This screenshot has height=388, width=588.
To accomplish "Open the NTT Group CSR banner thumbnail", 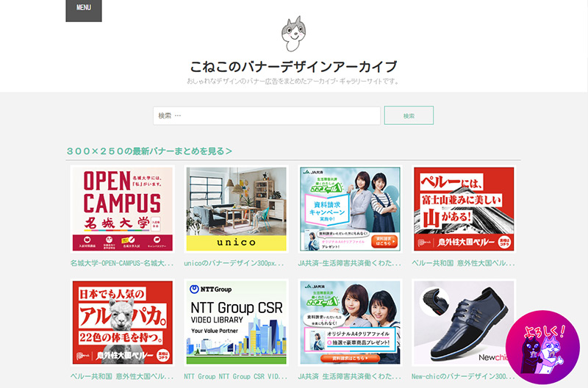I will click(236, 323).
